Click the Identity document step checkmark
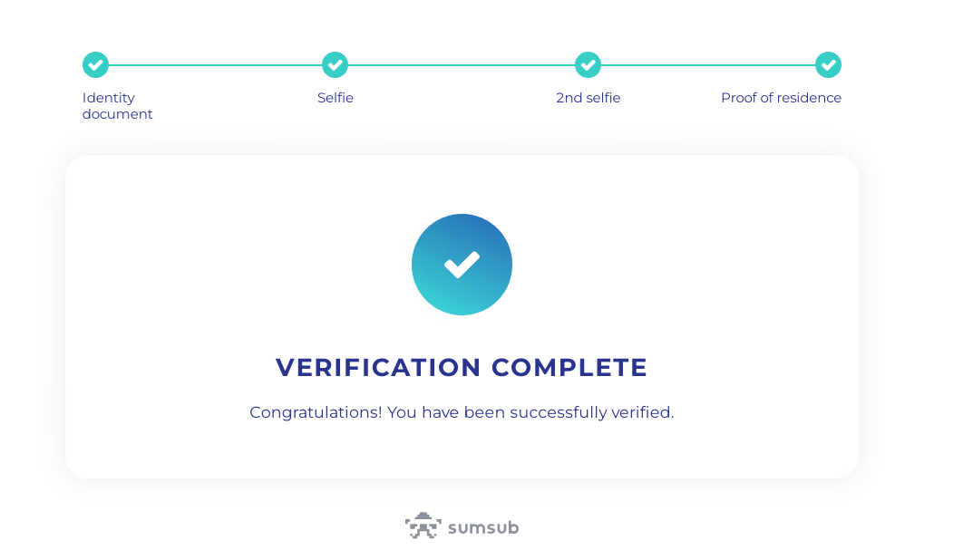This screenshot has height=560, width=973. tap(95, 64)
